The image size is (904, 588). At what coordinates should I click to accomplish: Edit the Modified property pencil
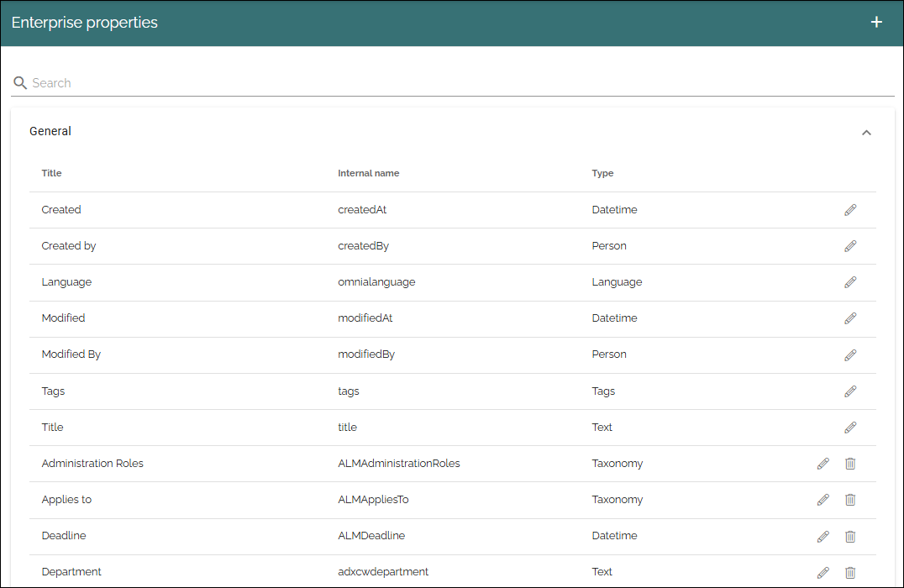pyautogui.click(x=850, y=318)
